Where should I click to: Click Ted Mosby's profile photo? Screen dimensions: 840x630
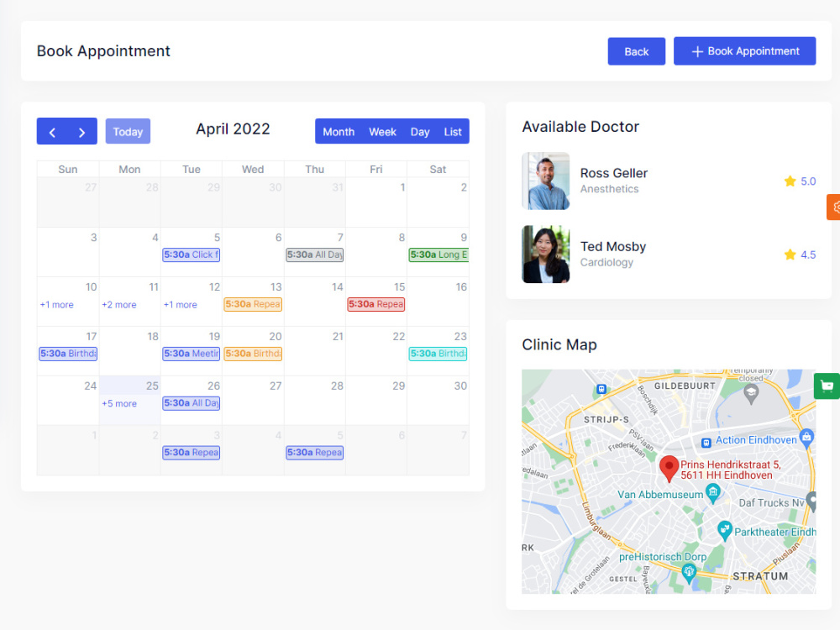(544, 253)
